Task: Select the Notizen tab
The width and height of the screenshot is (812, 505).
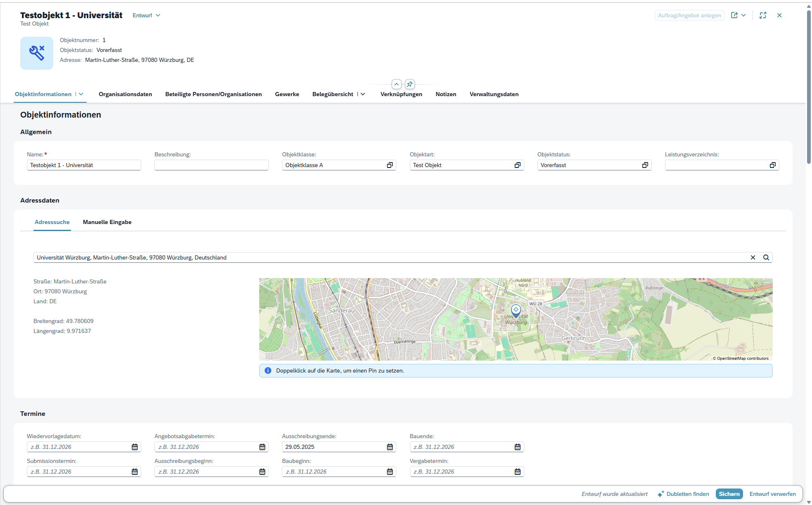Action: click(x=446, y=94)
